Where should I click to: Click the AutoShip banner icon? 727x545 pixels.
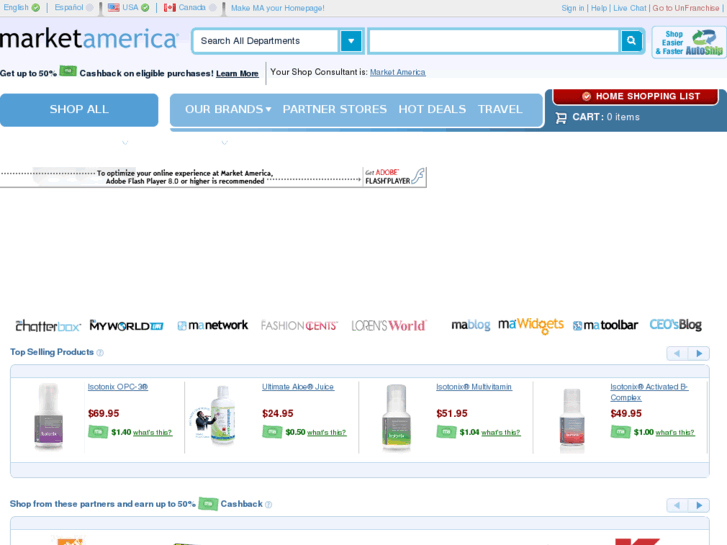[x=689, y=42]
